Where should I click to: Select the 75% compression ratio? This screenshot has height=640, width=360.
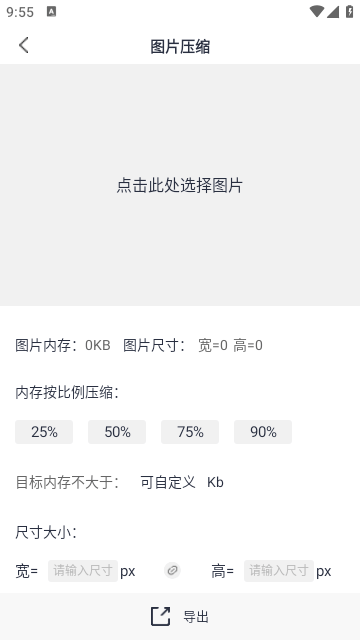[190, 432]
